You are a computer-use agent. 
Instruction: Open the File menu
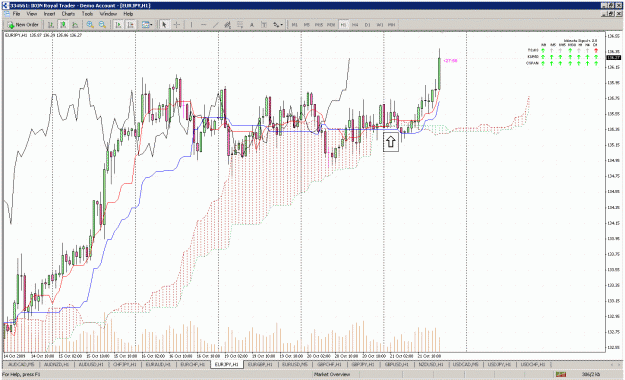coord(16,14)
